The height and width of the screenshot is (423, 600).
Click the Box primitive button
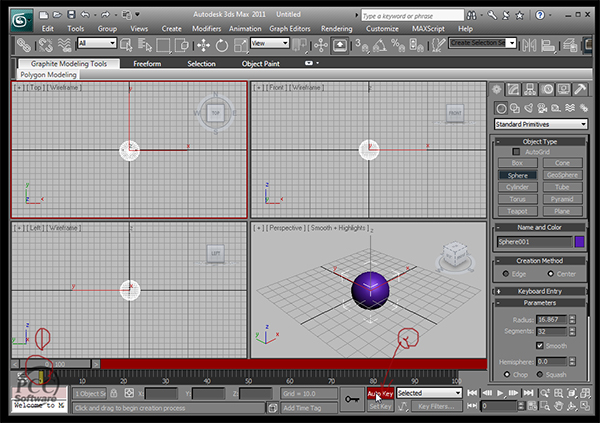(517, 163)
